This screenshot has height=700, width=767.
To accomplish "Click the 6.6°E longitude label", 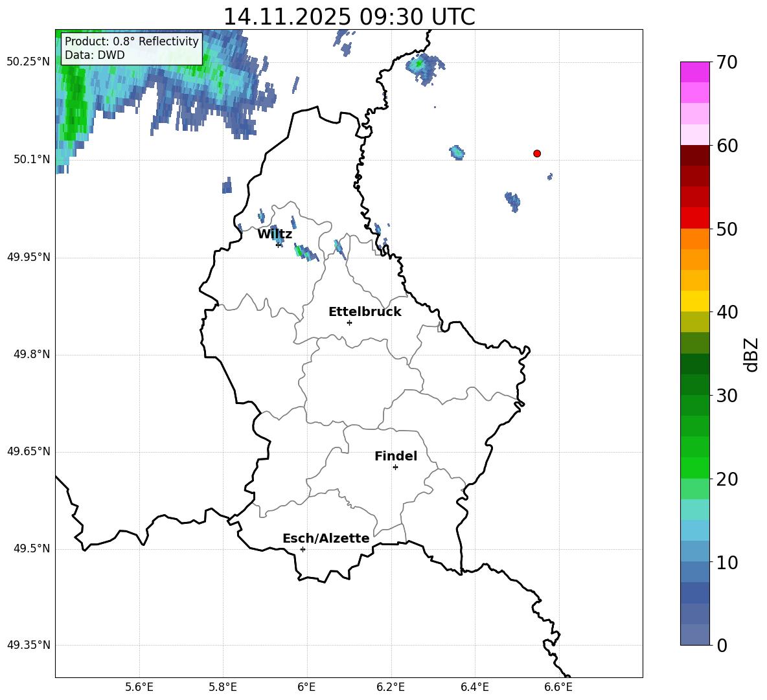I will [x=558, y=687].
